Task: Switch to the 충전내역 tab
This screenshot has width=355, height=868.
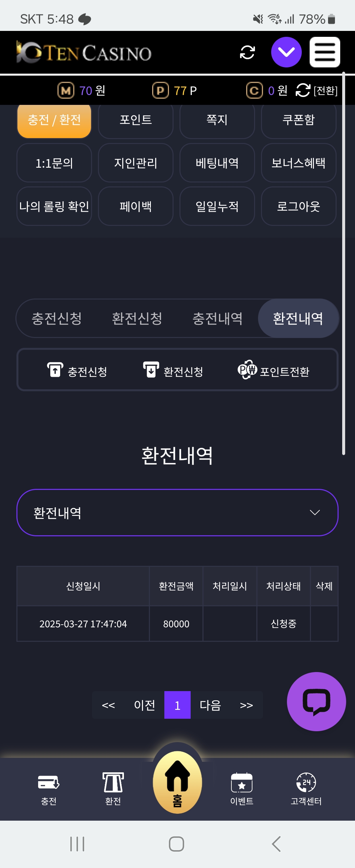Action: [217, 318]
